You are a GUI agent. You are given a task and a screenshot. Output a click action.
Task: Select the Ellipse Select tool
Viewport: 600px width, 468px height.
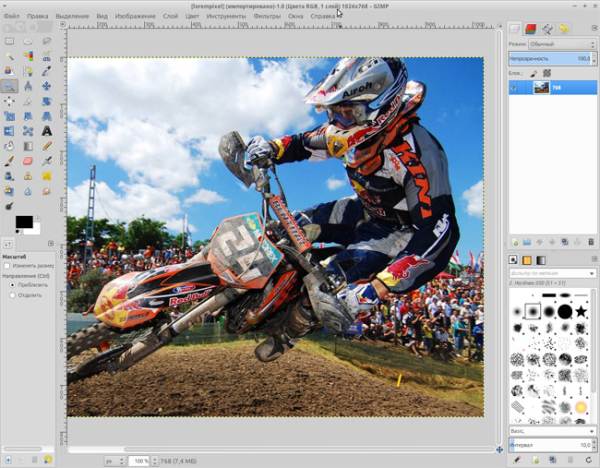[27, 41]
